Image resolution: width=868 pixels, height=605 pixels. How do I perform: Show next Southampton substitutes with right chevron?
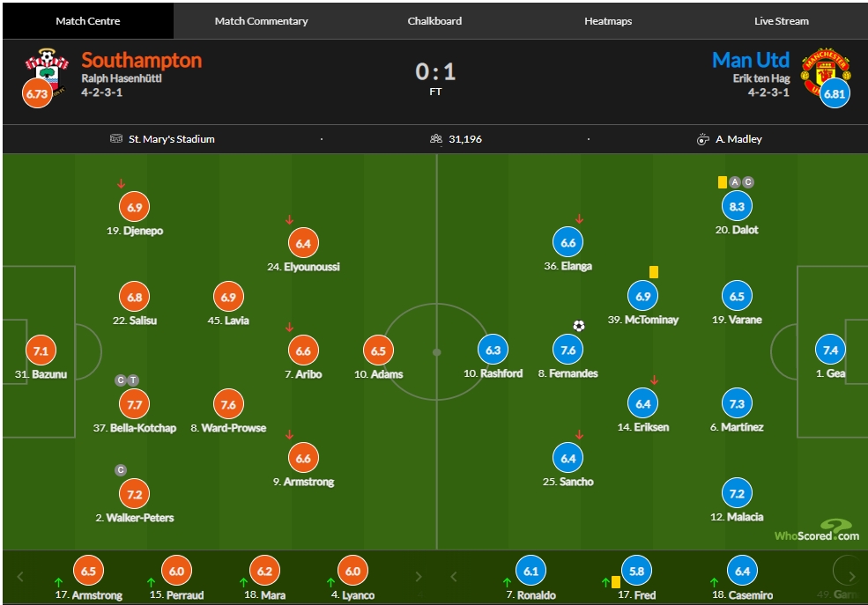pos(419,577)
